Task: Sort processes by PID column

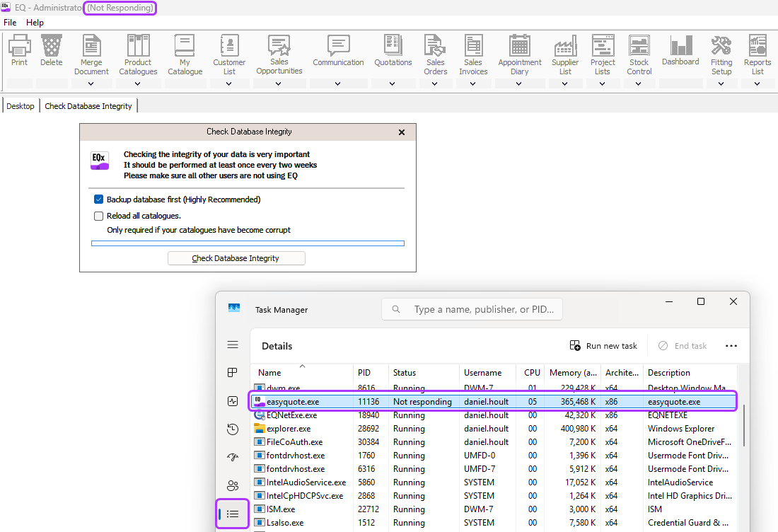Action: click(x=371, y=373)
